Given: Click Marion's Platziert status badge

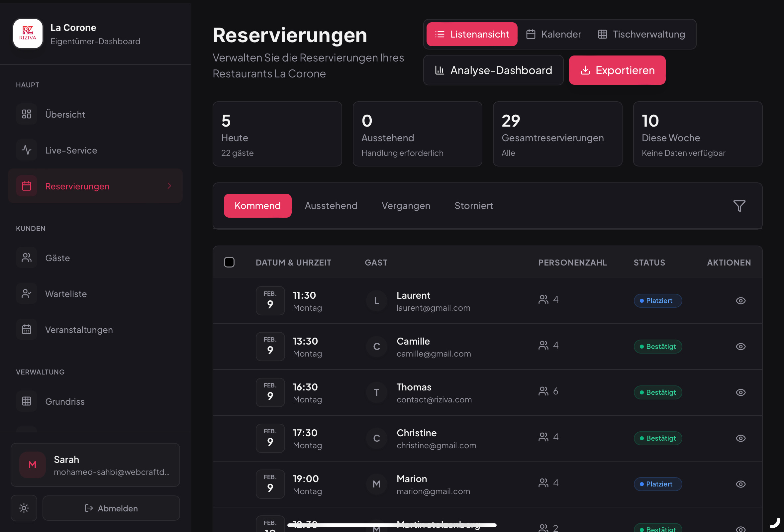Looking at the screenshot, I should (658, 484).
